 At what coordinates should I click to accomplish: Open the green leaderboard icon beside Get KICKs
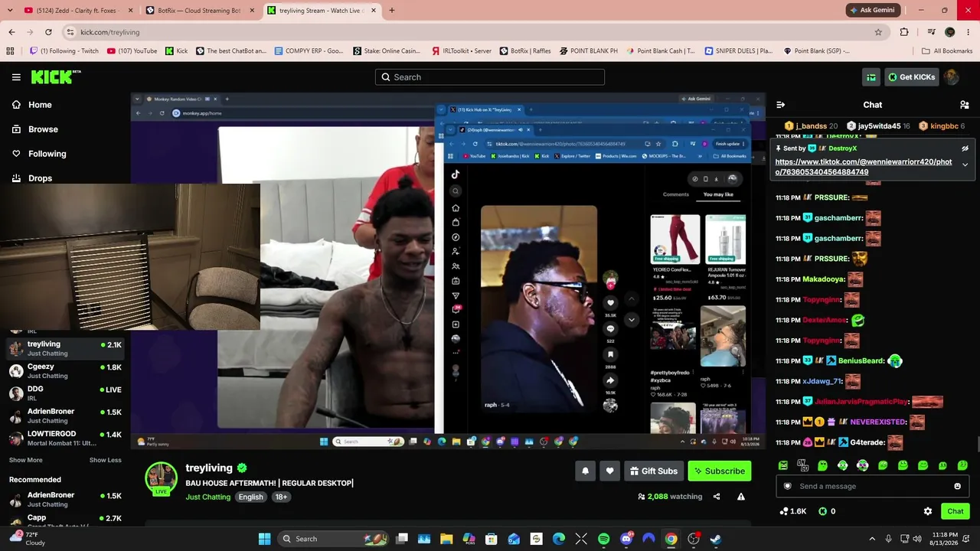[871, 77]
